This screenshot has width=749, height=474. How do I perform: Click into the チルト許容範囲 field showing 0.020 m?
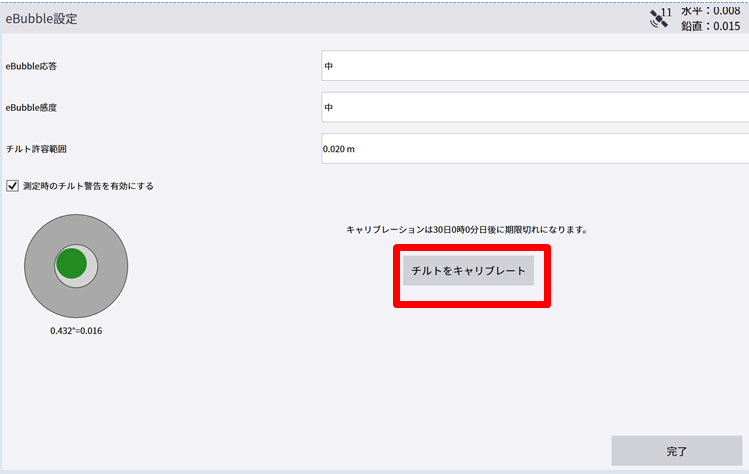point(534,148)
